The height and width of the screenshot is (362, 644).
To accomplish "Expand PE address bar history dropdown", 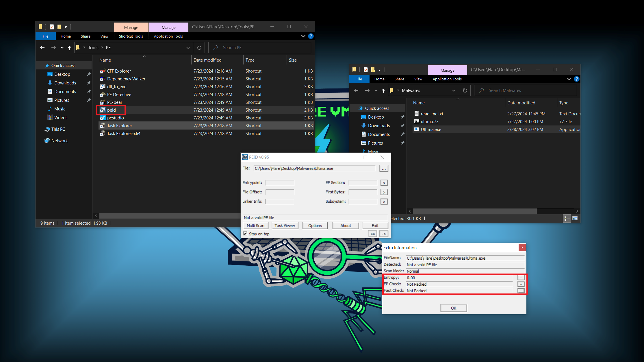I will (188, 48).
